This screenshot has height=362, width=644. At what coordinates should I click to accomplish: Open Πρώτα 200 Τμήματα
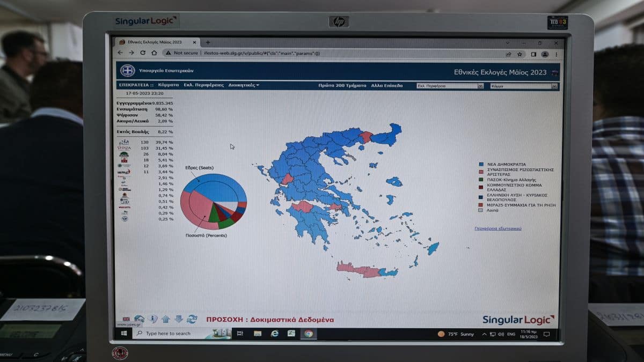(342, 85)
